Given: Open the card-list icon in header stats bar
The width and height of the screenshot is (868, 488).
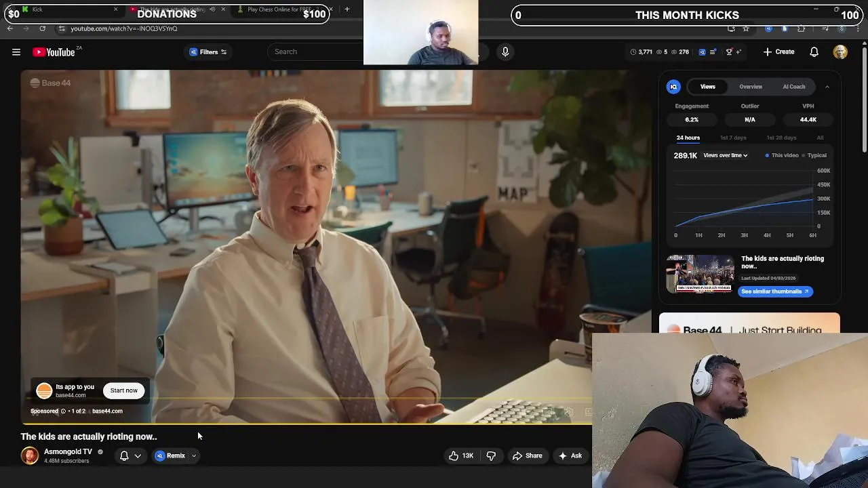Looking at the screenshot, I should tap(713, 52).
